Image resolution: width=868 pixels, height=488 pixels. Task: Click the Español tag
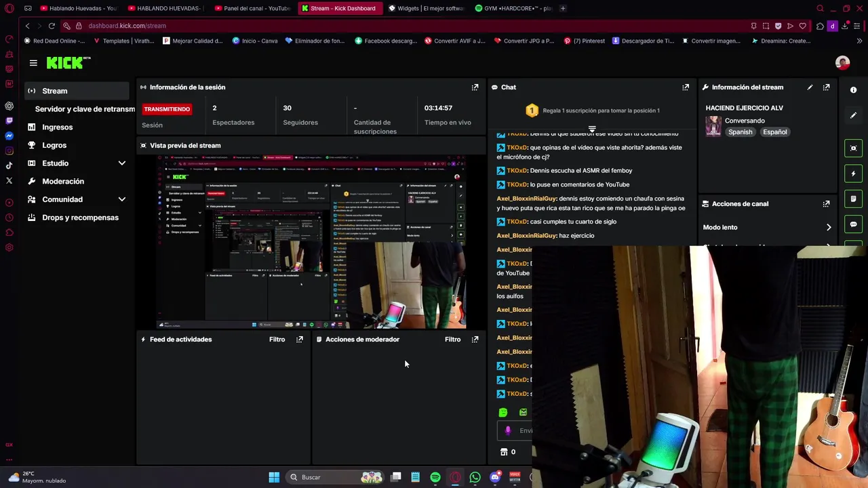click(x=775, y=132)
